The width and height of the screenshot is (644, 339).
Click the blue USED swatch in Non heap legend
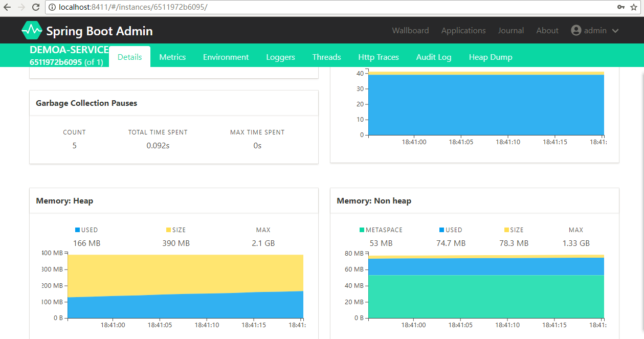point(442,230)
